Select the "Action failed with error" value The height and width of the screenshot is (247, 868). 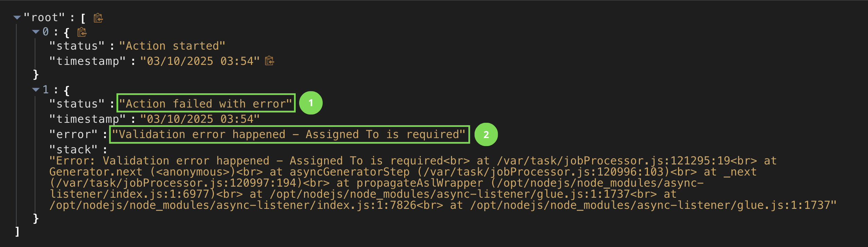point(206,104)
